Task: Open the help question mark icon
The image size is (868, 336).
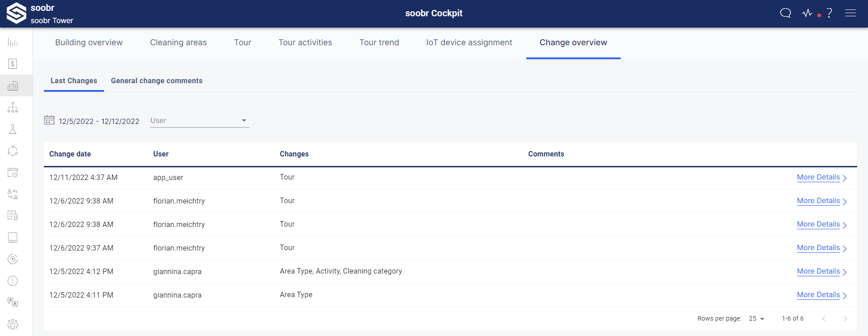Action: click(x=830, y=13)
